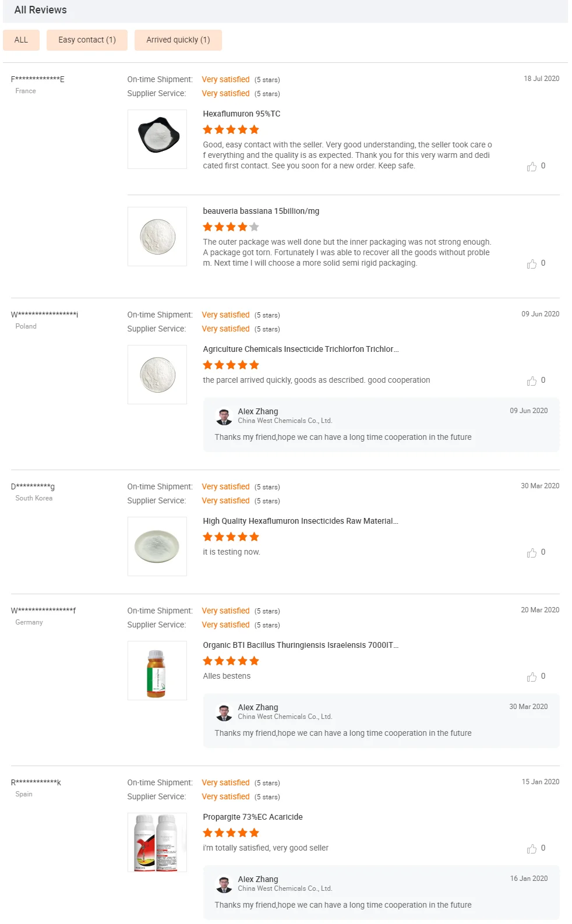Filter reviews by Arrived quickly
The image size is (572, 924).
[x=178, y=40]
